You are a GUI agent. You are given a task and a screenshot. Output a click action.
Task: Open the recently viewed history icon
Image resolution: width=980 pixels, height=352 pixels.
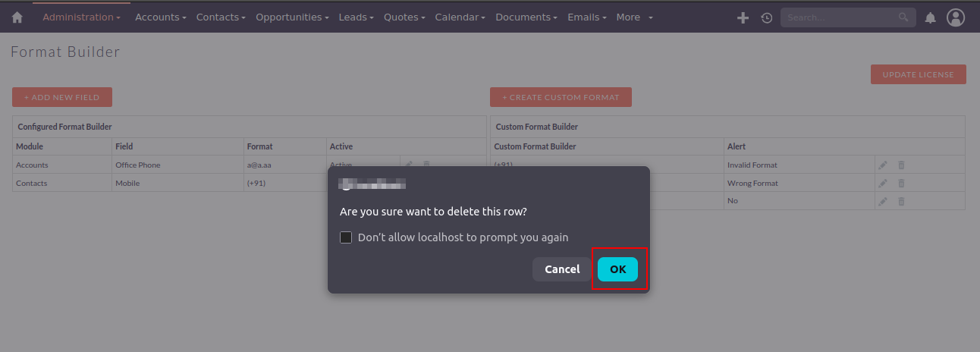coord(767,17)
